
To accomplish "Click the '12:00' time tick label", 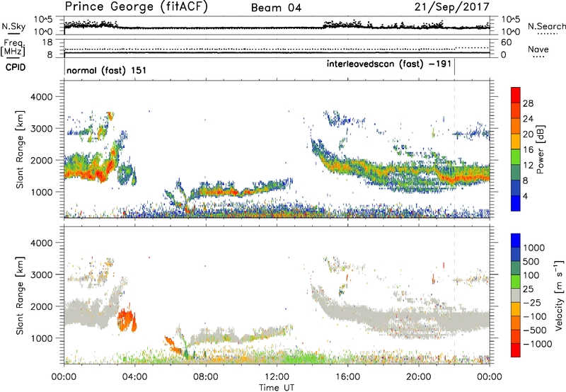I will [277, 377].
